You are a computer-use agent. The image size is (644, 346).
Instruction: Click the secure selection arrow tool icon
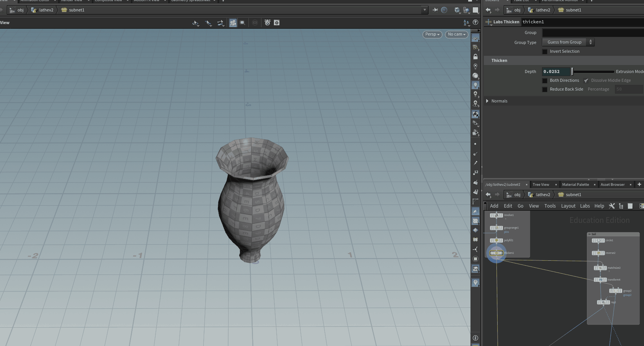208,23
